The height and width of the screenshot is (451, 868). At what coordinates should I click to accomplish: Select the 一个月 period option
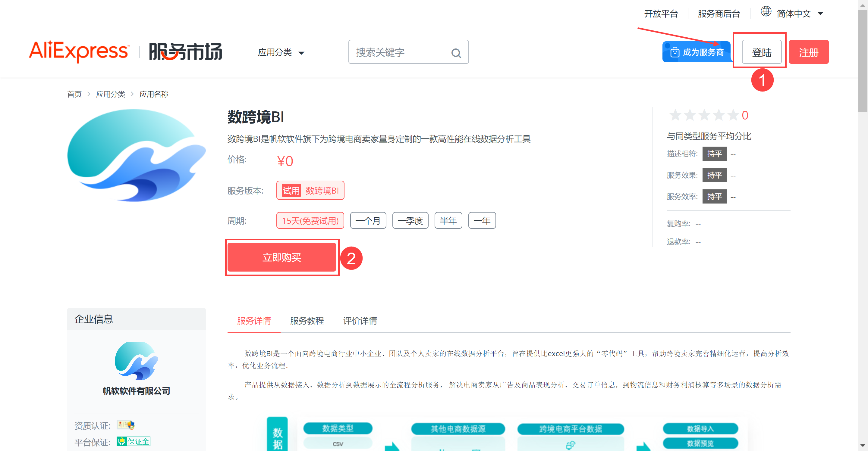coord(368,220)
